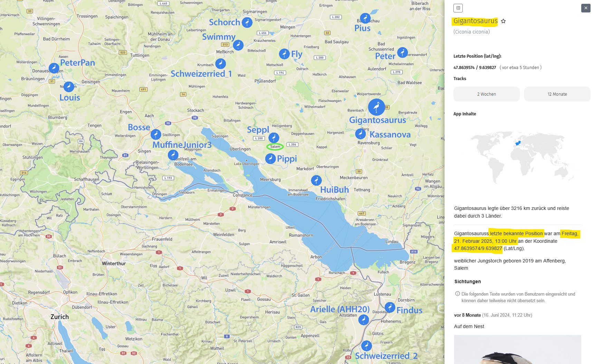Image resolution: width=594 pixels, height=364 pixels.
Task: Click the PeterPan stork icon
Action: pyautogui.click(x=54, y=68)
